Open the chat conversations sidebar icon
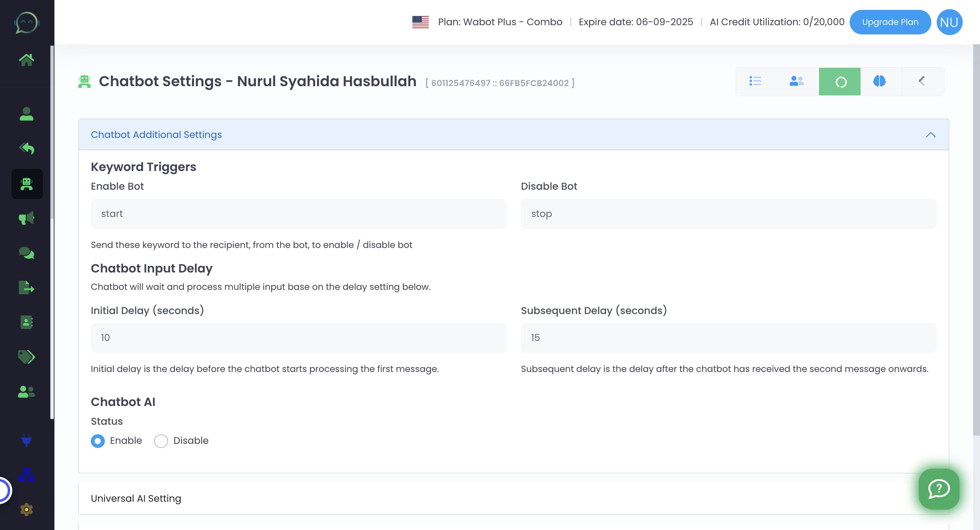The width and height of the screenshot is (980, 530). pyautogui.click(x=26, y=253)
